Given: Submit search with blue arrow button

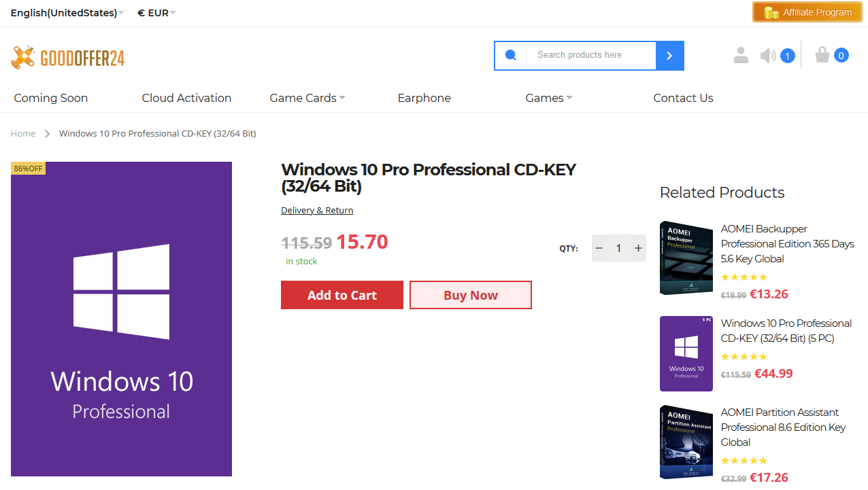Looking at the screenshot, I should click(x=670, y=56).
